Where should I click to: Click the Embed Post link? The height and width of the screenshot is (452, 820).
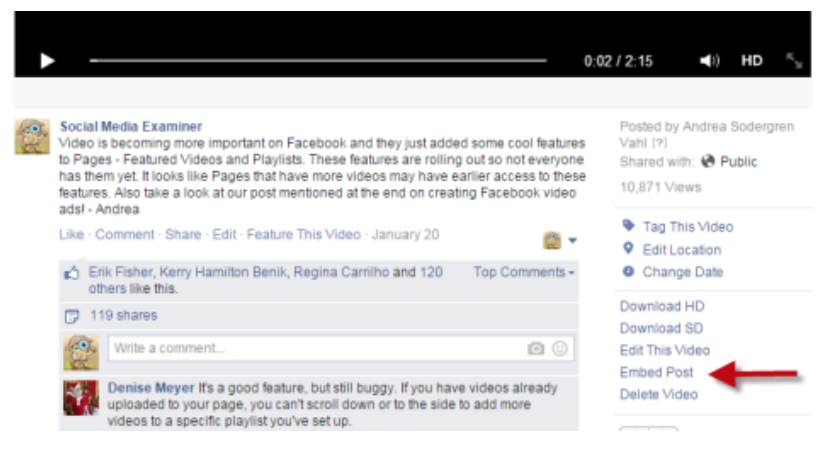click(x=656, y=372)
